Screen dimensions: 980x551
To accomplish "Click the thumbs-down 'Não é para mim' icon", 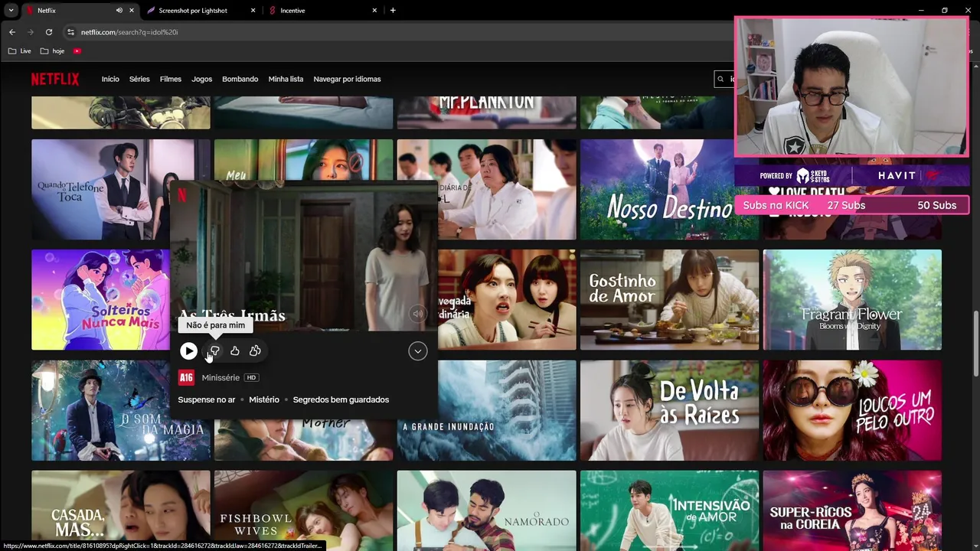I will pos(215,350).
